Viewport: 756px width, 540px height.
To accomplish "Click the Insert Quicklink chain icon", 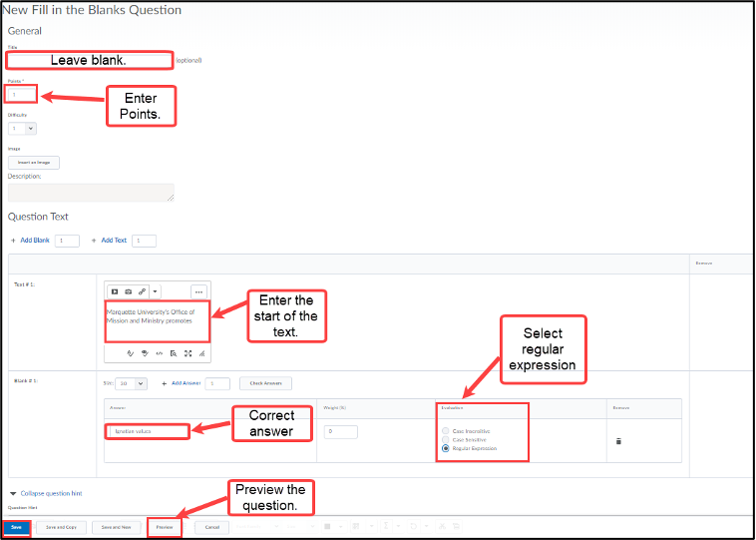I will click(x=142, y=291).
